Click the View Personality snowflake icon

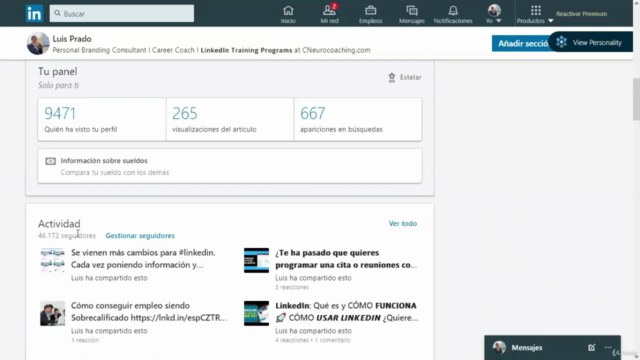[x=562, y=42]
